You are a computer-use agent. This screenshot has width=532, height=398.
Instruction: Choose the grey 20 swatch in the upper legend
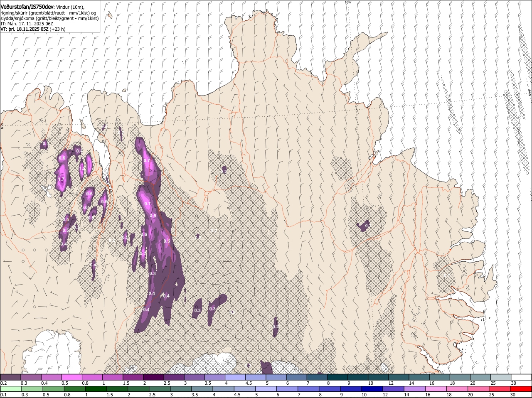click(480, 377)
